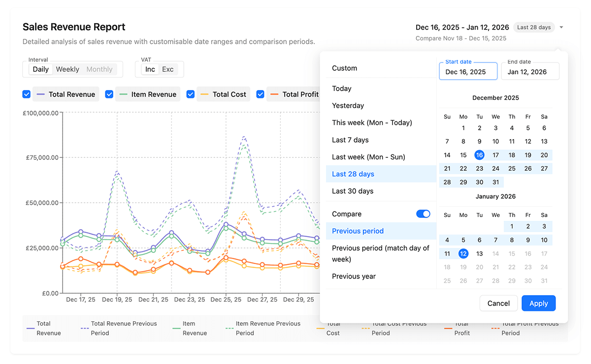The image size is (591, 364).
Task: Uncheck the Total Revenue checkbox
Action: (27, 94)
